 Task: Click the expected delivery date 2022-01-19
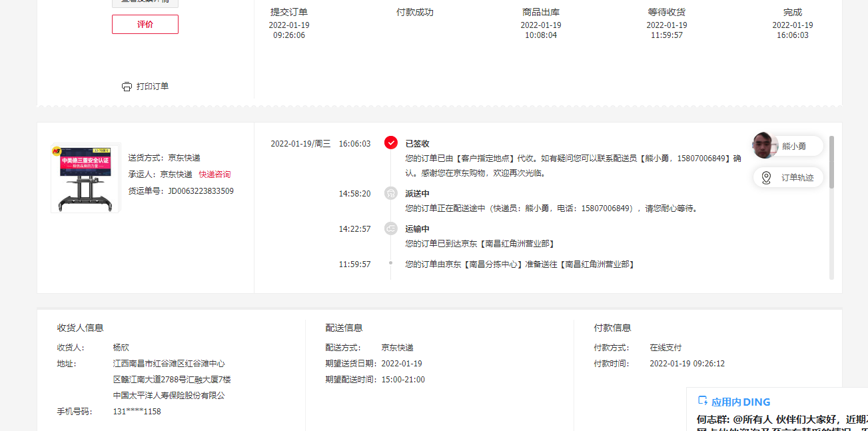[402, 364]
